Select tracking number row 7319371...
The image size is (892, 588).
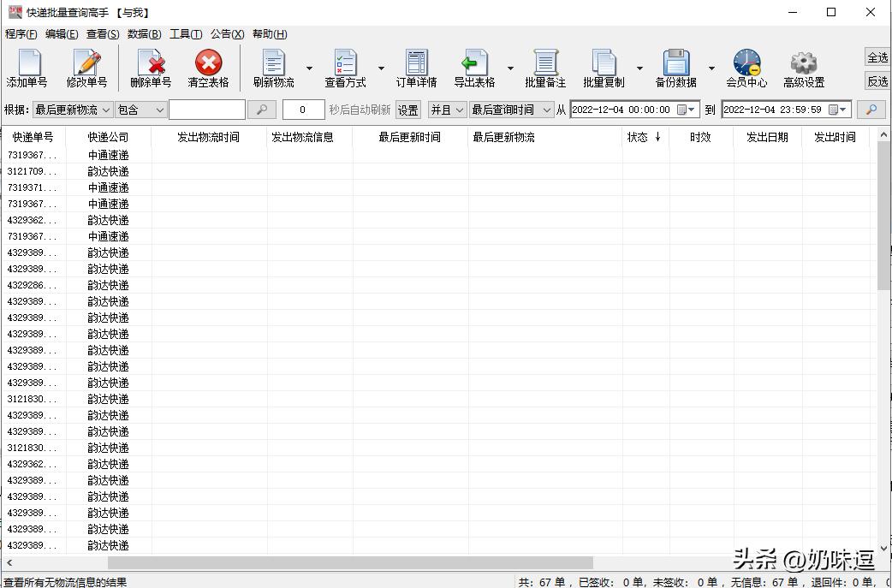pos(32,187)
